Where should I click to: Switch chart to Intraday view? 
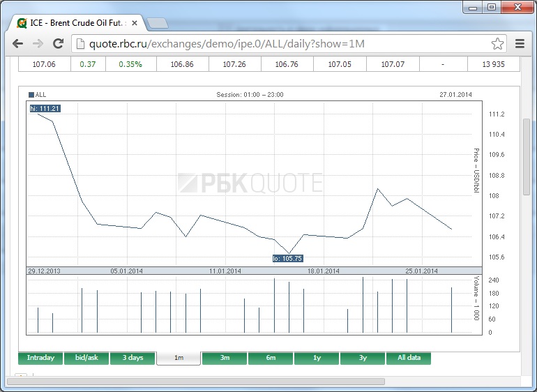tap(40, 358)
